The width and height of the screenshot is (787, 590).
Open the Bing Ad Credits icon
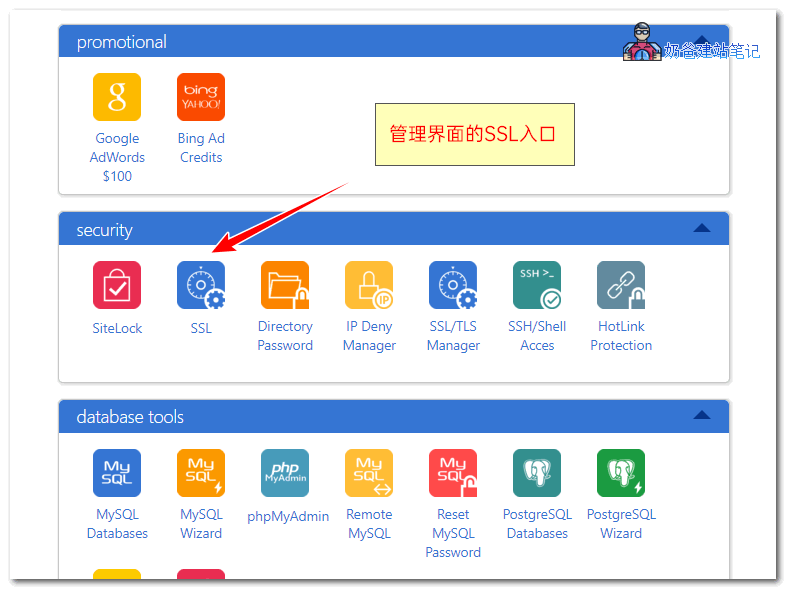201,97
